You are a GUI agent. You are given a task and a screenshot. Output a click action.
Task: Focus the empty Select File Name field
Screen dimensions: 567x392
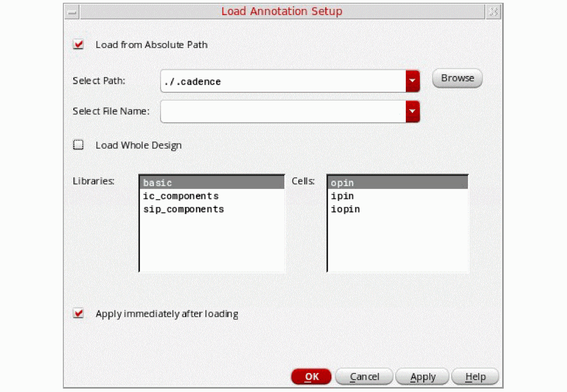click(x=283, y=111)
